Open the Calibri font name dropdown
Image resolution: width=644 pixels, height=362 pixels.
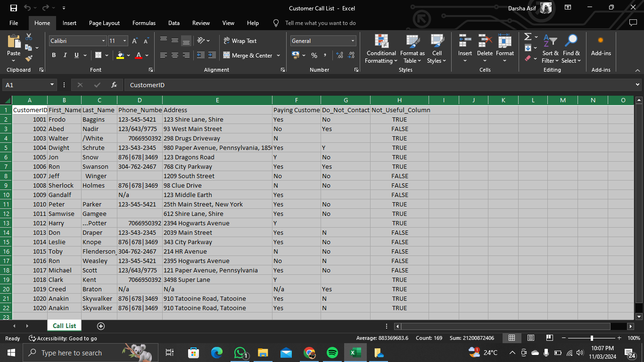coord(103,41)
